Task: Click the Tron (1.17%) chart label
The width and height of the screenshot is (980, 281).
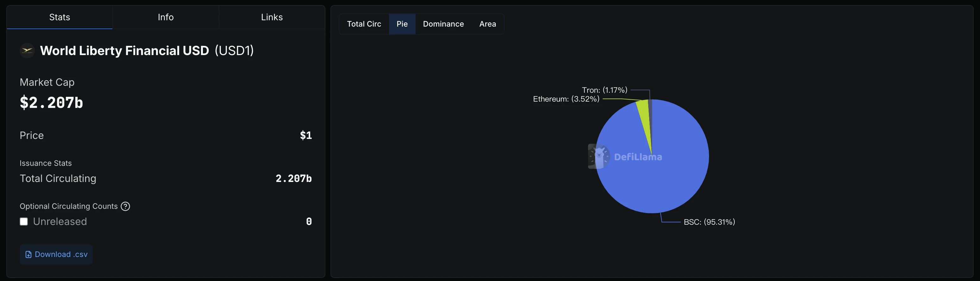Action: 604,90
